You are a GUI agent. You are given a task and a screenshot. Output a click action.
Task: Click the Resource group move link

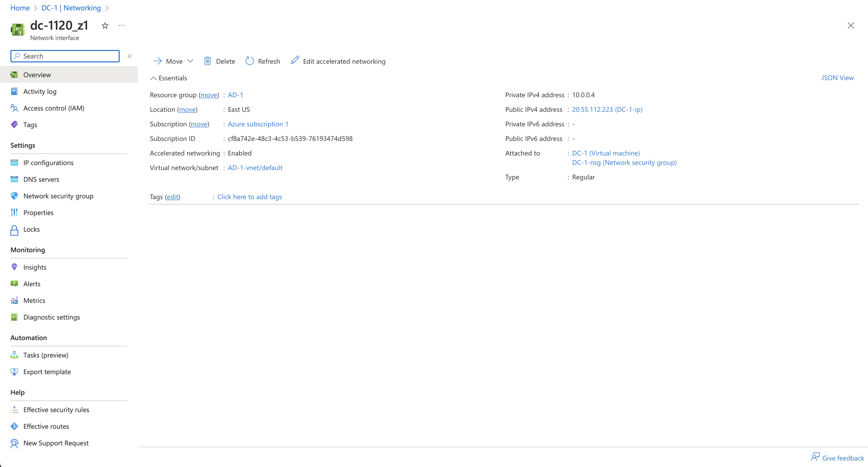coord(209,95)
